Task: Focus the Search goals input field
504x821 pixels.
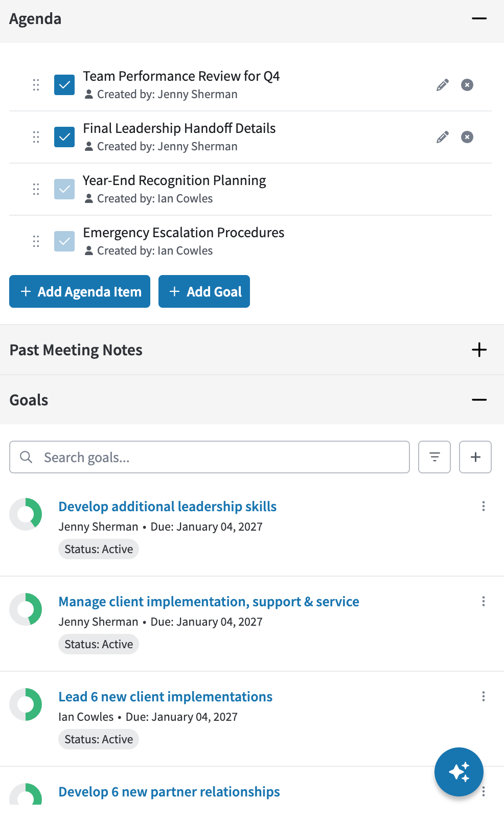Action: click(210, 457)
